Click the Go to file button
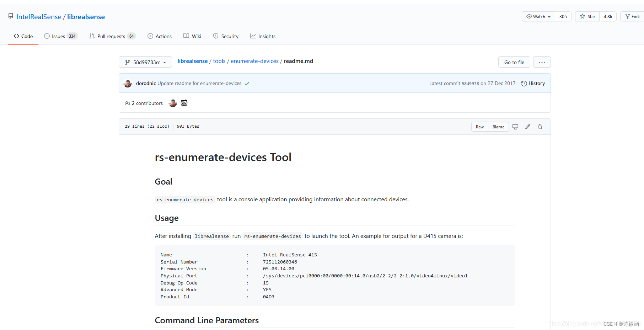This screenshot has width=644, height=330. pyautogui.click(x=514, y=62)
